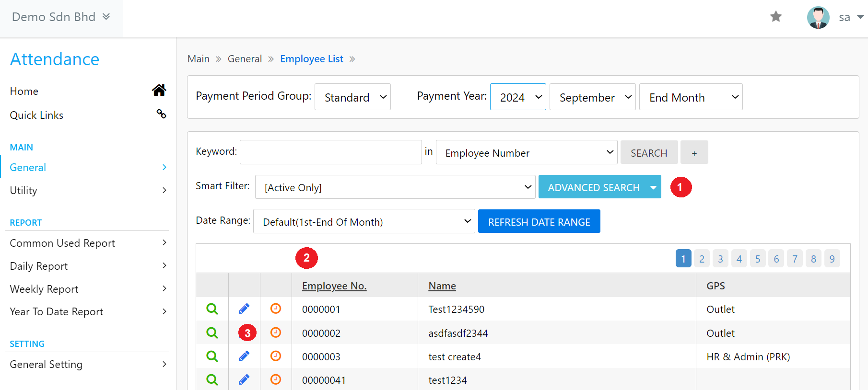The height and width of the screenshot is (390, 868).
Task: Click the plus button beside SEARCH
Action: click(694, 152)
